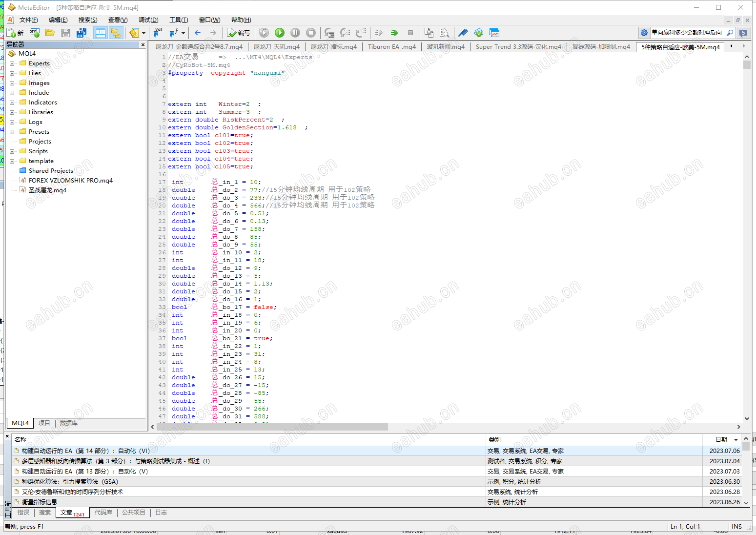Click the New file icon

(15, 33)
